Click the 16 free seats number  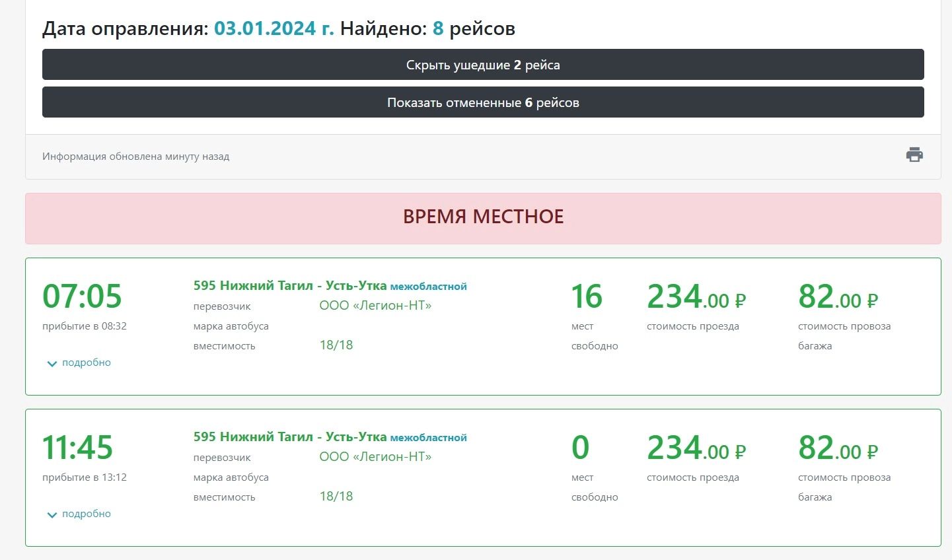pyautogui.click(x=587, y=297)
